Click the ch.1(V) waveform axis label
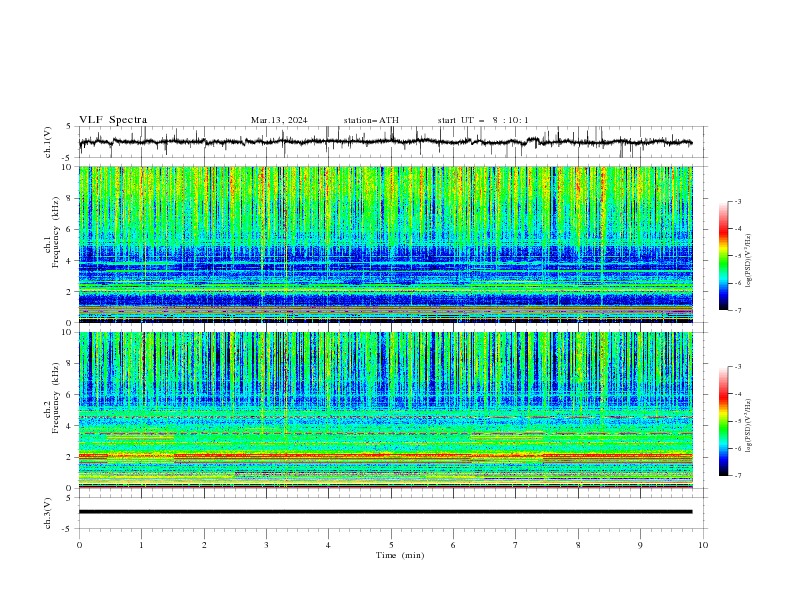 pyautogui.click(x=48, y=142)
